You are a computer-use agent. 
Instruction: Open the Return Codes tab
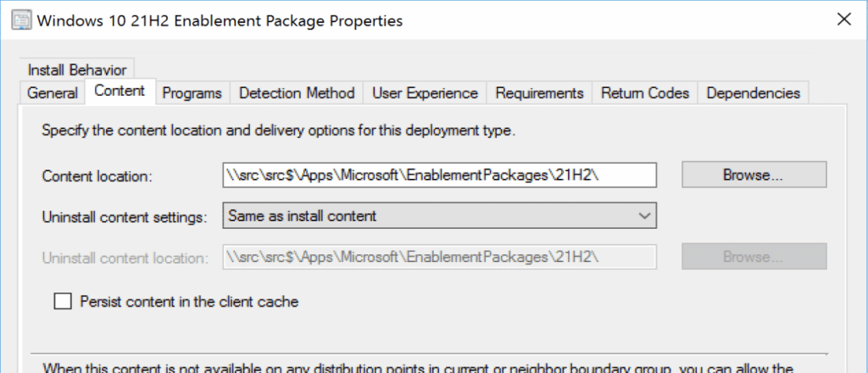(x=645, y=93)
